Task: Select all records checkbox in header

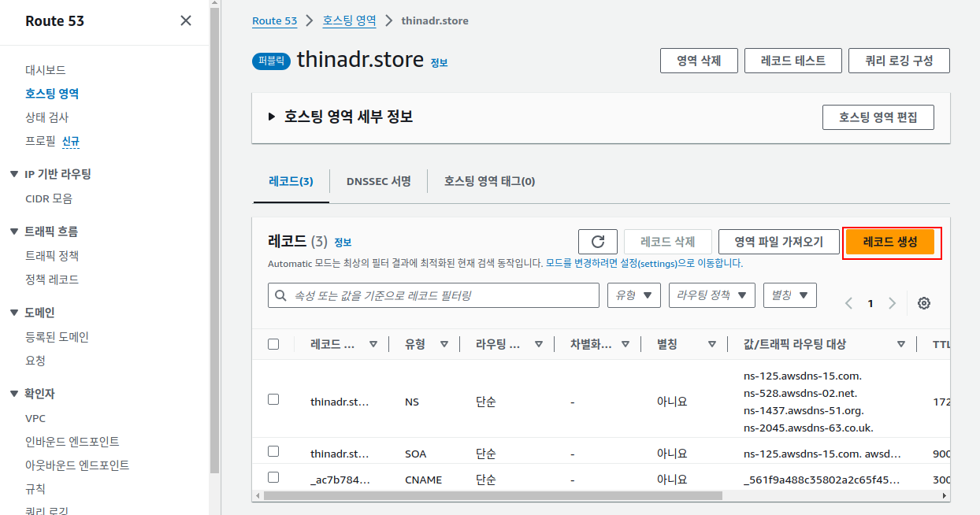Action: pyautogui.click(x=273, y=344)
